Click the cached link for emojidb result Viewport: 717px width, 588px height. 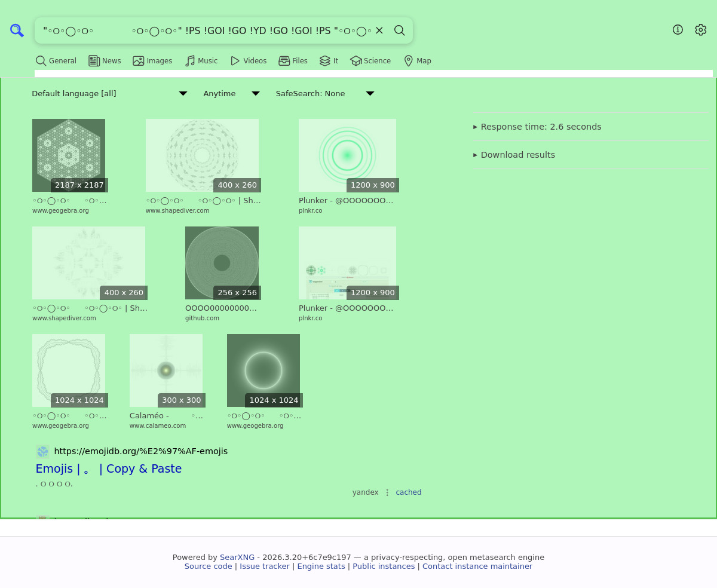click(x=408, y=492)
